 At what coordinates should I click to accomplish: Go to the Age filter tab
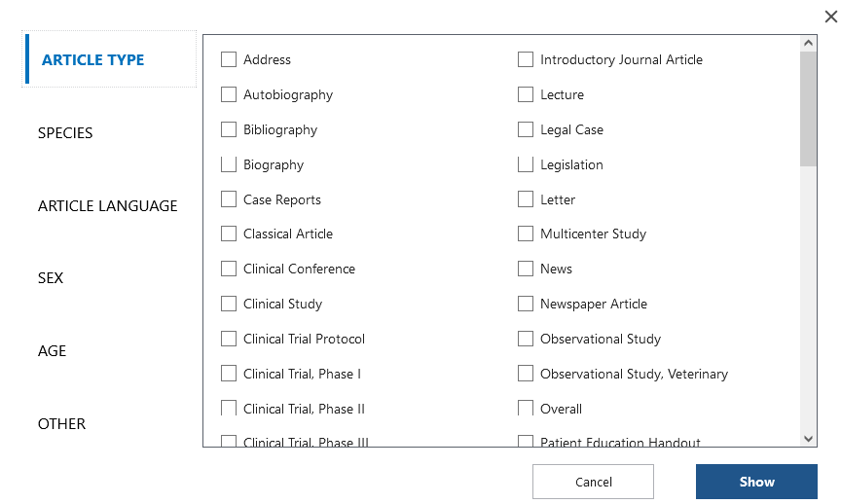[x=53, y=351]
